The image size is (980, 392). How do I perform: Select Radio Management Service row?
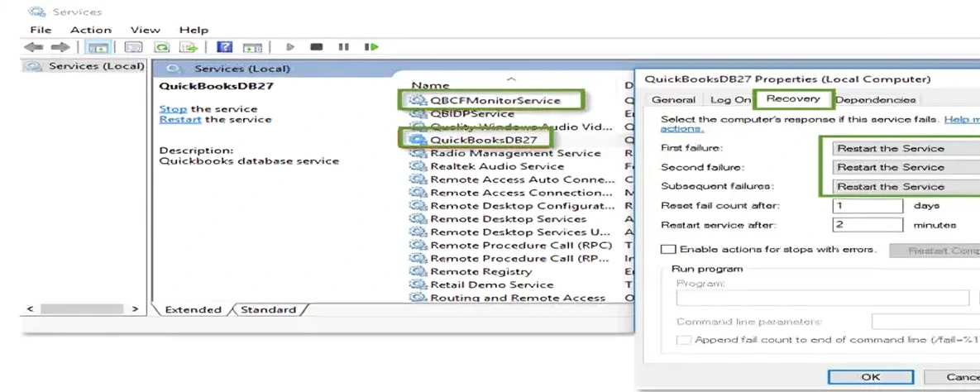click(514, 153)
